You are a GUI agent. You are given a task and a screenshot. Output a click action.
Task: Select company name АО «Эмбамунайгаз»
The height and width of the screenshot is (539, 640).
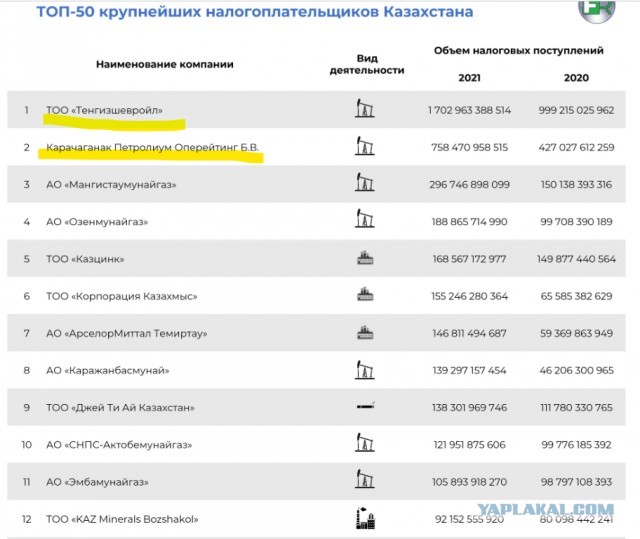point(97,482)
